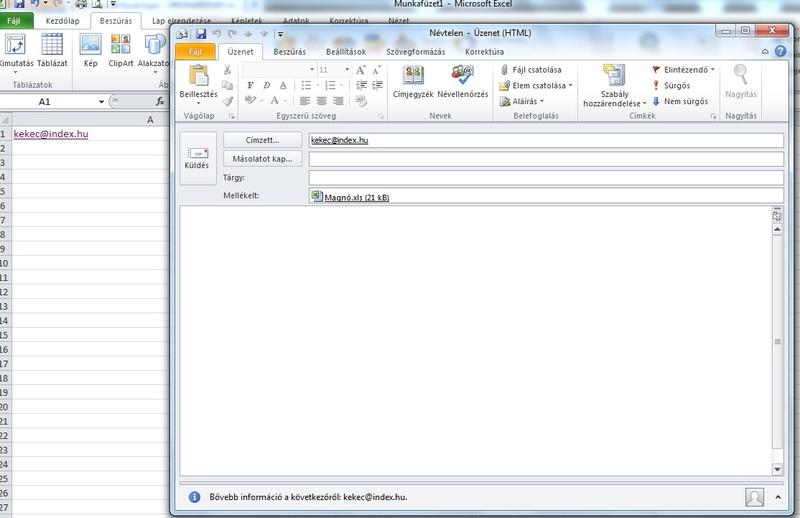This screenshot has height=518, width=800.
Task: Save the message using the floppy disk icon
Action: (x=201, y=34)
